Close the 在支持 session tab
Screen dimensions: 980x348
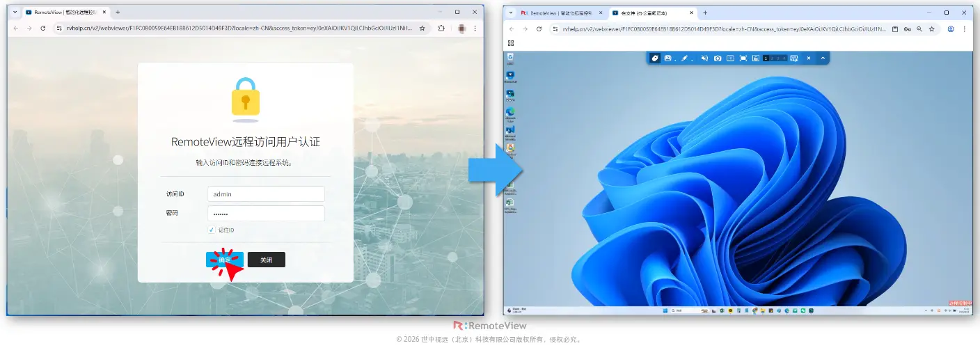[690, 13]
